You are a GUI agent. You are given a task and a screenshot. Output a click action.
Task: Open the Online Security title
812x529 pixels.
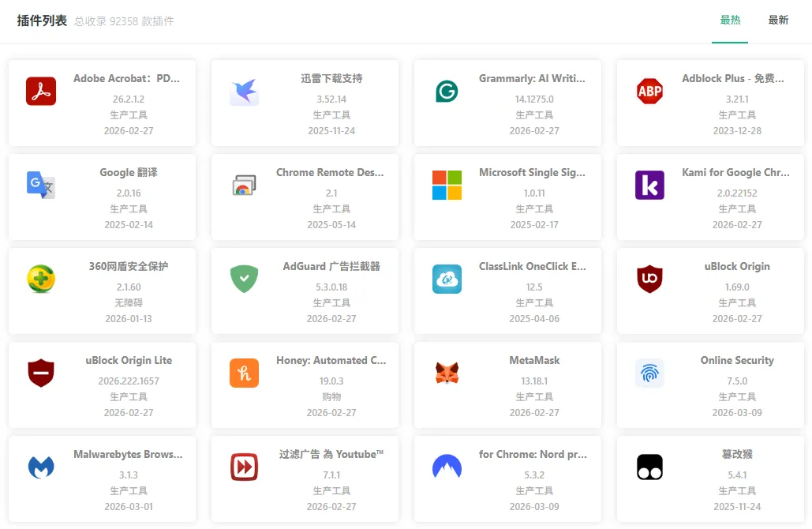[737, 360]
